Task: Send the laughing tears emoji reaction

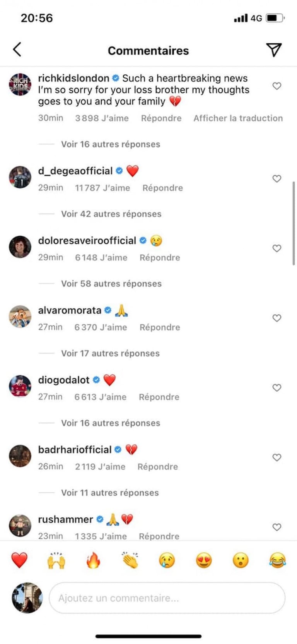Action: [277, 560]
